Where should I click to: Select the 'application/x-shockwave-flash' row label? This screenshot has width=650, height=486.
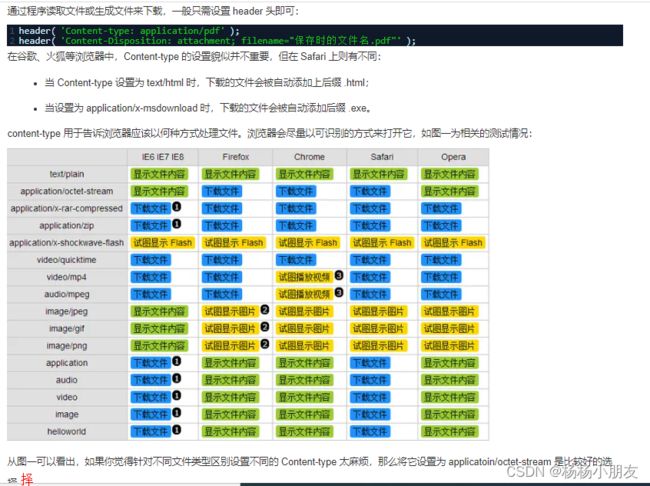[67, 243]
